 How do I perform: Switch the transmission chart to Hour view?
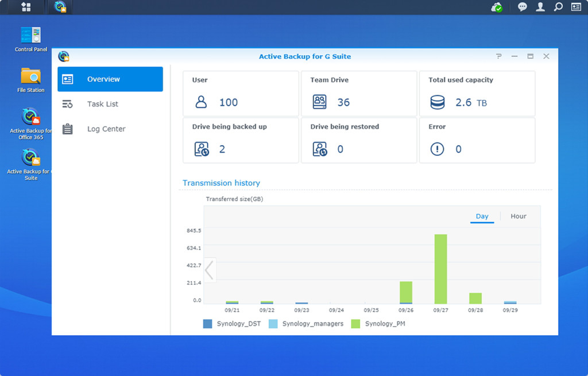click(518, 216)
